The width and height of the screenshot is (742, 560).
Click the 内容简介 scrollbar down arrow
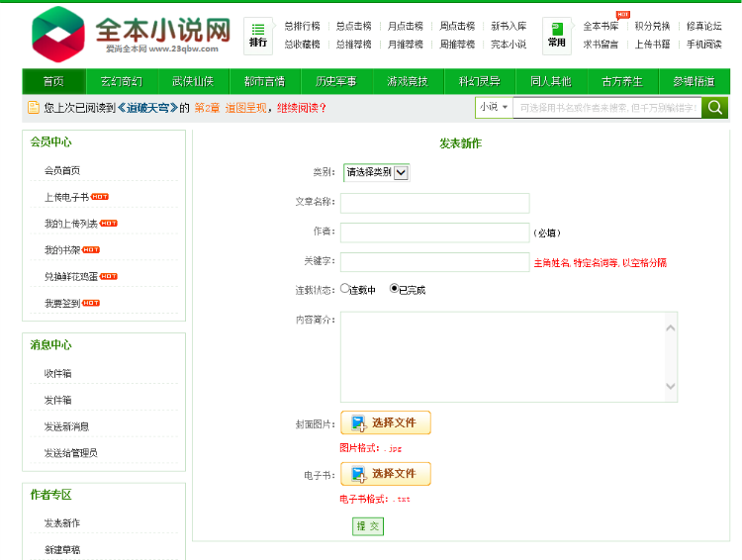670,387
